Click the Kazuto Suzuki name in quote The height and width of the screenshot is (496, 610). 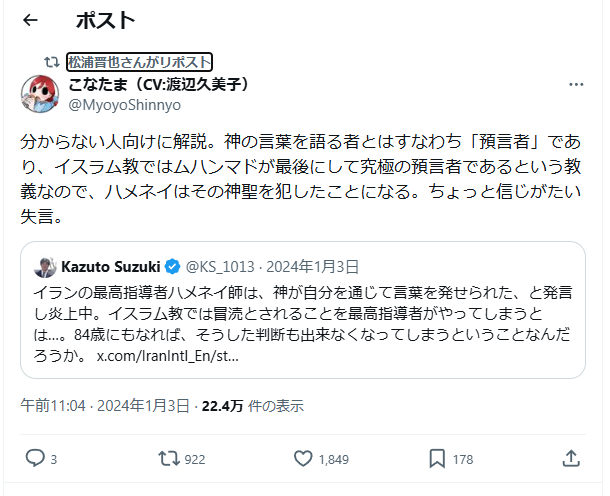110,267
